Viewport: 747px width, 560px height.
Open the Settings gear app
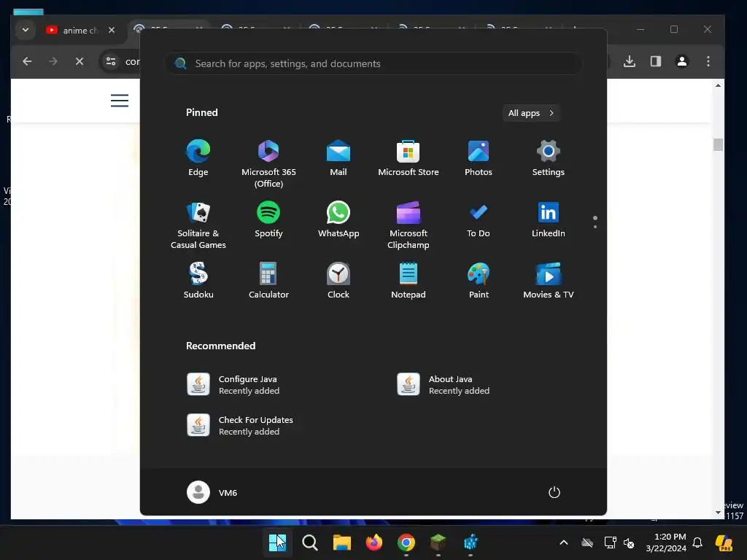(549, 157)
